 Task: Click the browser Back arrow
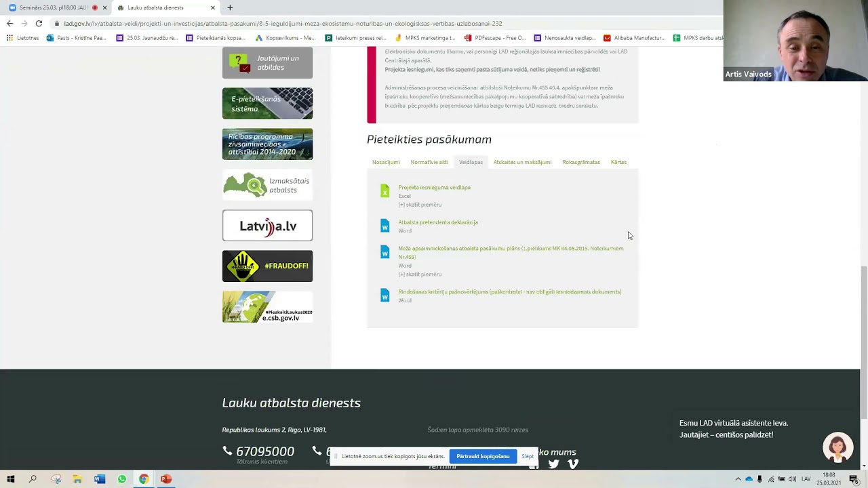9,23
